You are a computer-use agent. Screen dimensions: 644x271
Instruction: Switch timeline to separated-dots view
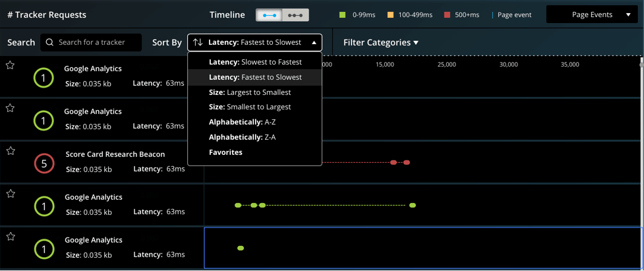pyautogui.click(x=295, y=15)
